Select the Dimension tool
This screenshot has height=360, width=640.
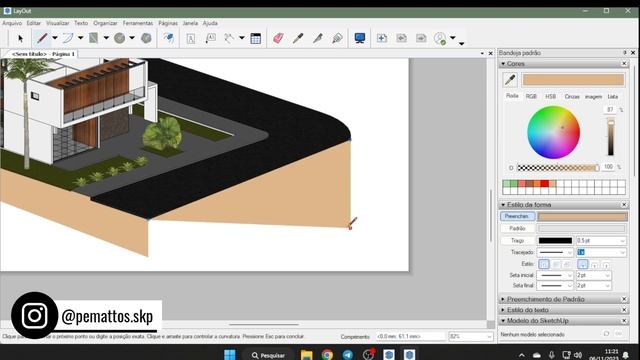point(229,38)
